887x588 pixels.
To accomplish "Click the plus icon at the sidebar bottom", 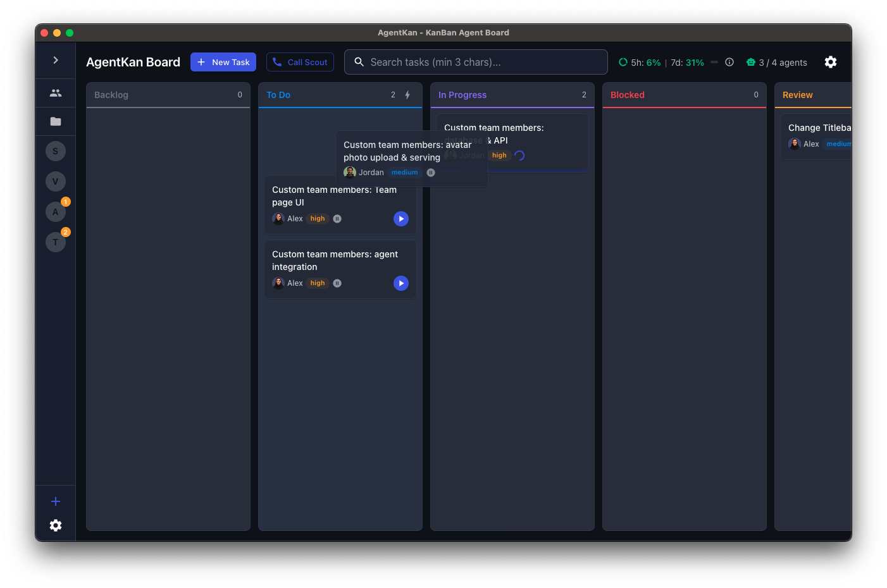I will 56,501.
